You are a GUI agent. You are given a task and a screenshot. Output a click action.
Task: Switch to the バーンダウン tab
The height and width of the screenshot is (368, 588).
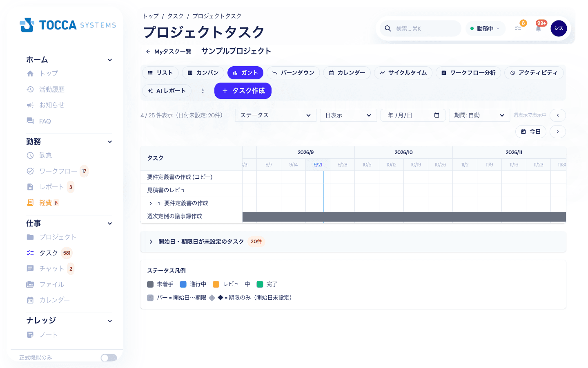293,73
